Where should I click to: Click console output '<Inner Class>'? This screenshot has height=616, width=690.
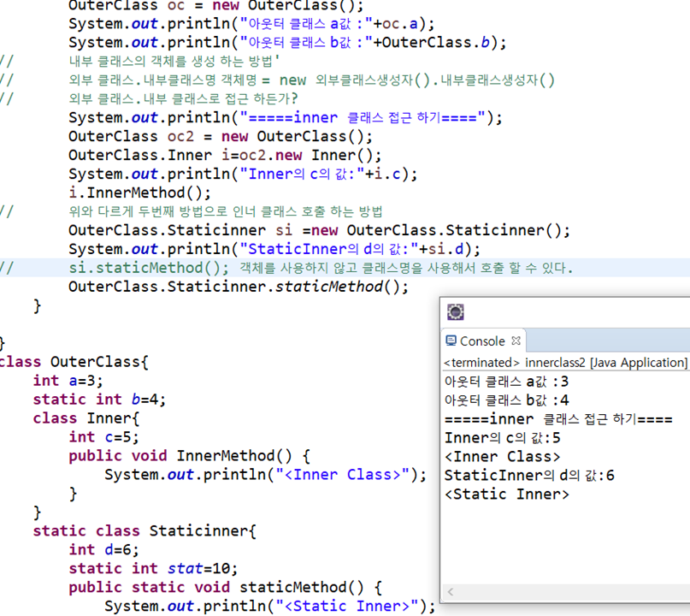[502, 457]
